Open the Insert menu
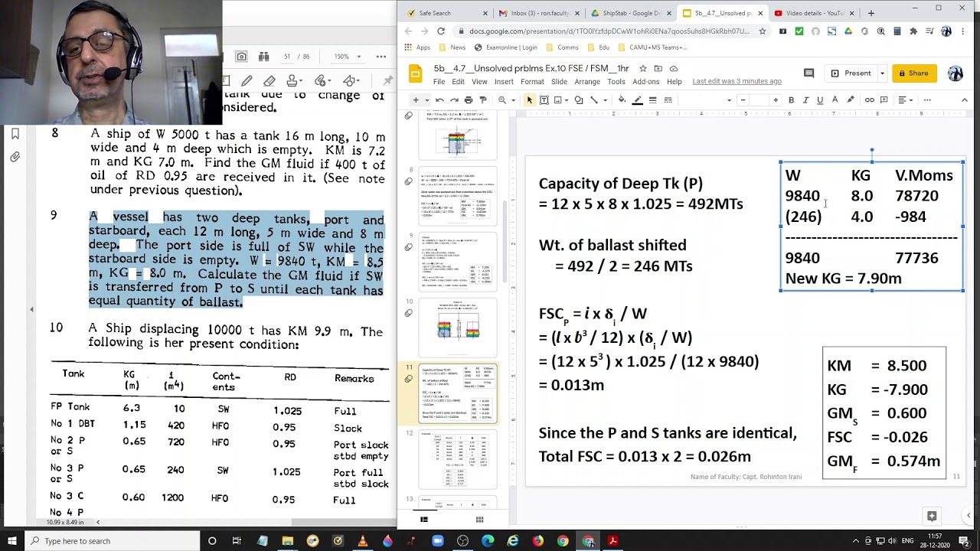Viewport: 980px width, 551px height. [x=504, y=82]
